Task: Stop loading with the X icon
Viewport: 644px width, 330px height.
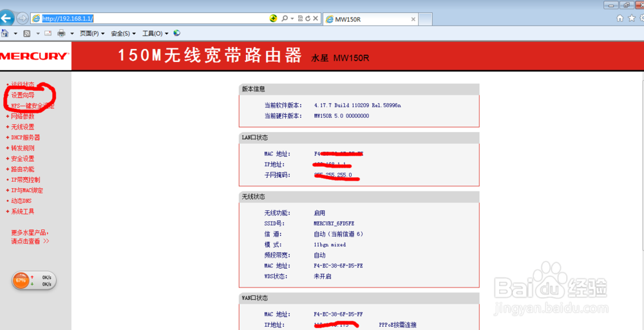Action: tap(316, 19)
